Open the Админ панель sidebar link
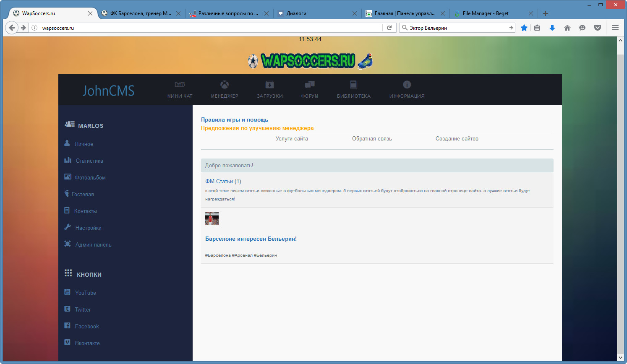 [x=93, y=245]
